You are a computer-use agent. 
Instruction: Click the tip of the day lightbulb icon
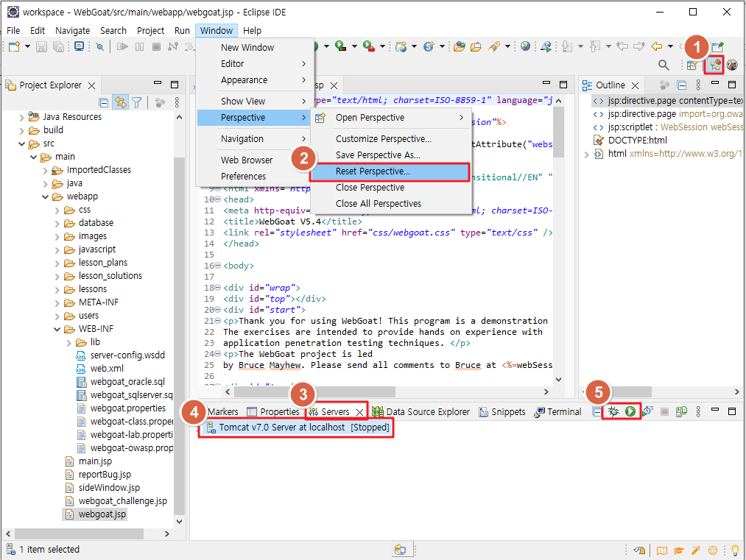734,550
